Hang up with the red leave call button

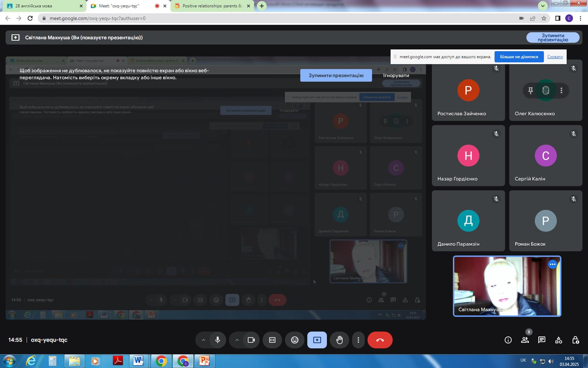pyautogui.click(x=380, y=340)
